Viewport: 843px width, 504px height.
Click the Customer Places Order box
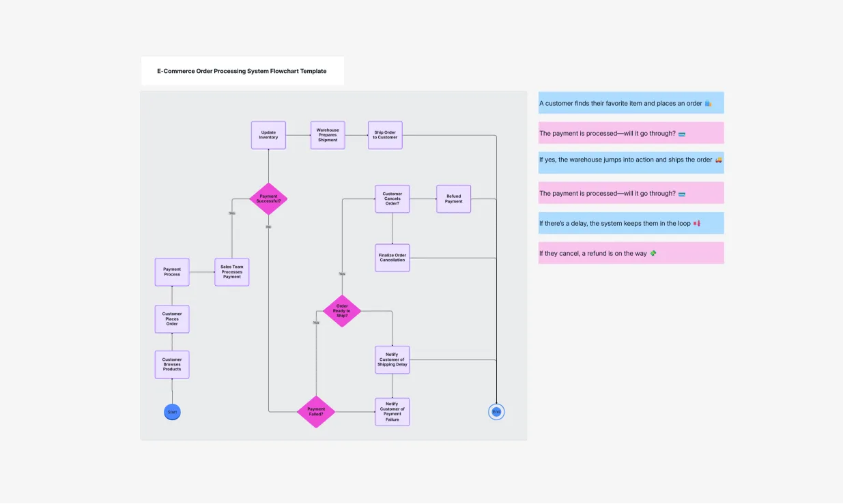pyautogui.click(x=172, y=319)
